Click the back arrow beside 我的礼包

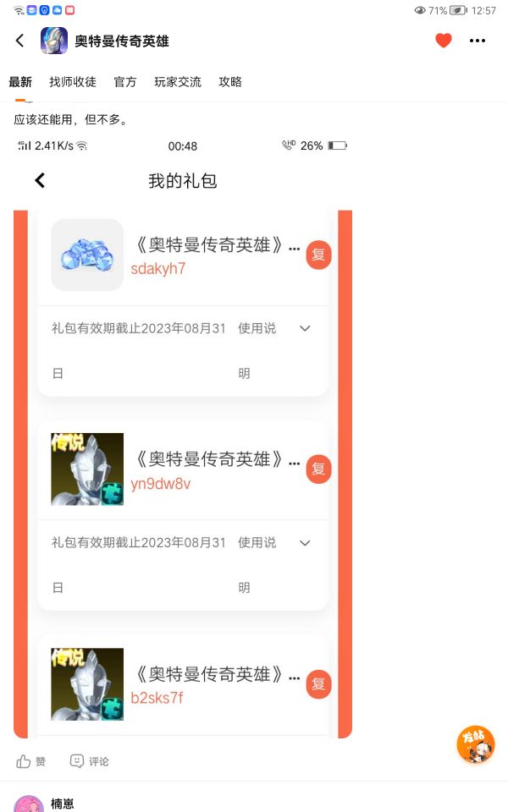point(40,180)
